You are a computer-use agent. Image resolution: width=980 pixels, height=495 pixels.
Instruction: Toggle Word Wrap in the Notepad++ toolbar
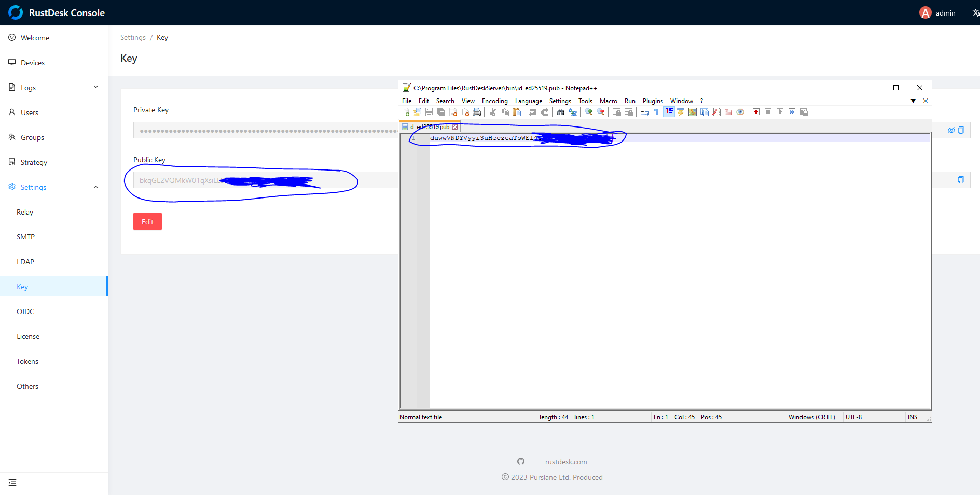[x=644, y=112]
